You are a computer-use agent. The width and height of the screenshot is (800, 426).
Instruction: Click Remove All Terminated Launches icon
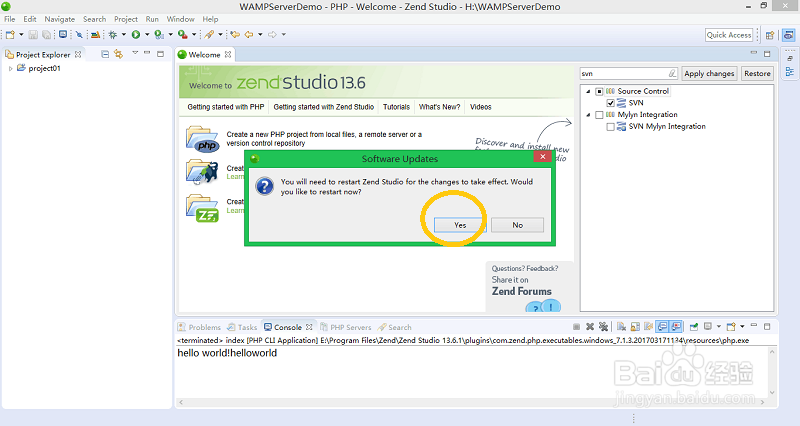point(604,327)
